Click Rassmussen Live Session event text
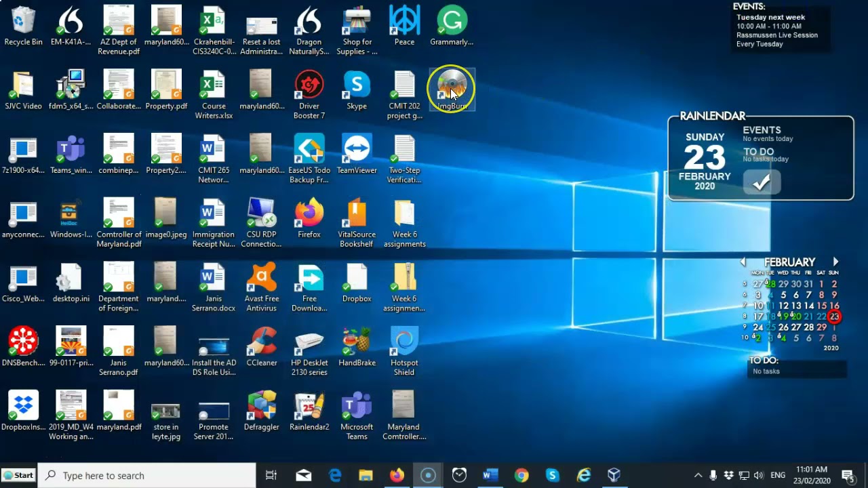This screenshot has height=488, width=868. 777,35
